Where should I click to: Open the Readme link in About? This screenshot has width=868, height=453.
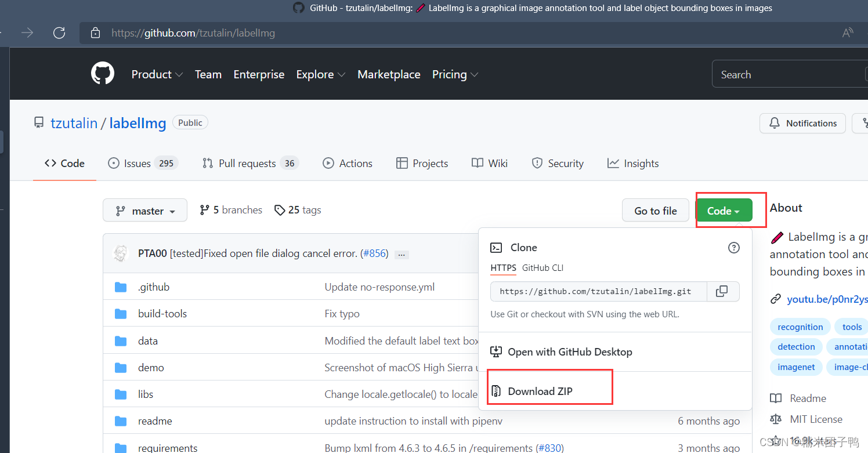(x=798, y=398)
